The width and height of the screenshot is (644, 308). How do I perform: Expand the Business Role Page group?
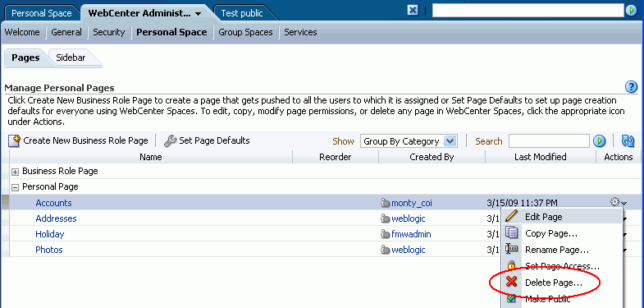tap(16, 172)
